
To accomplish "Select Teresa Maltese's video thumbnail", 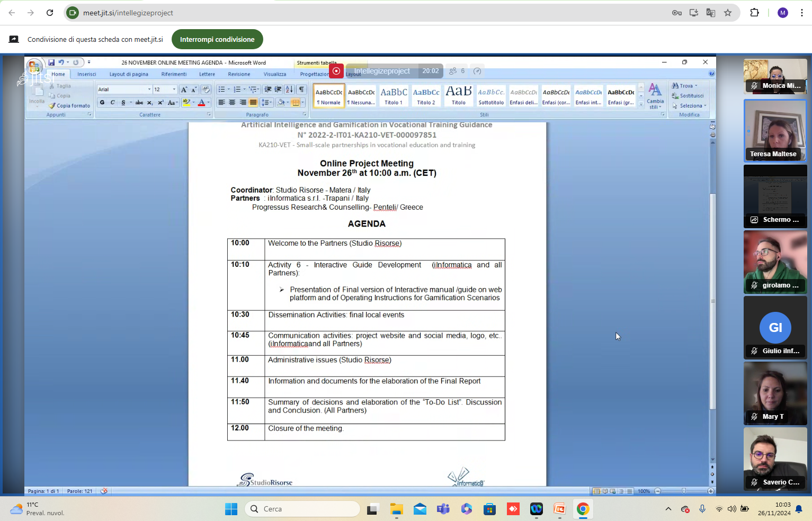I will tap(775, 130).
